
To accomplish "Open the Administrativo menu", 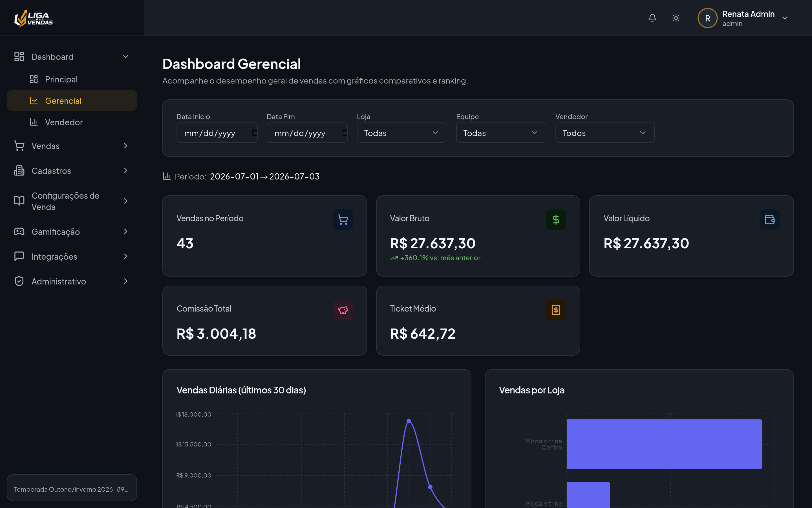I will point(72,281).
